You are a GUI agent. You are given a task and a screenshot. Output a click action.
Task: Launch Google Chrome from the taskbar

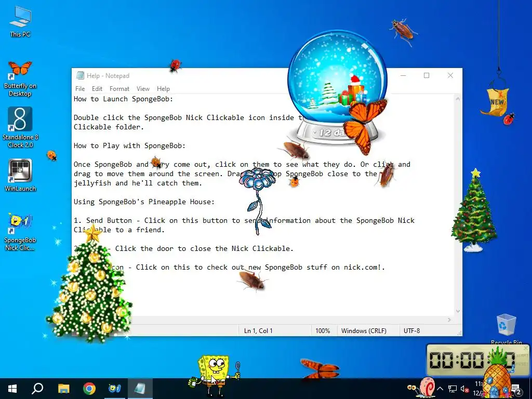click(89, 389)
